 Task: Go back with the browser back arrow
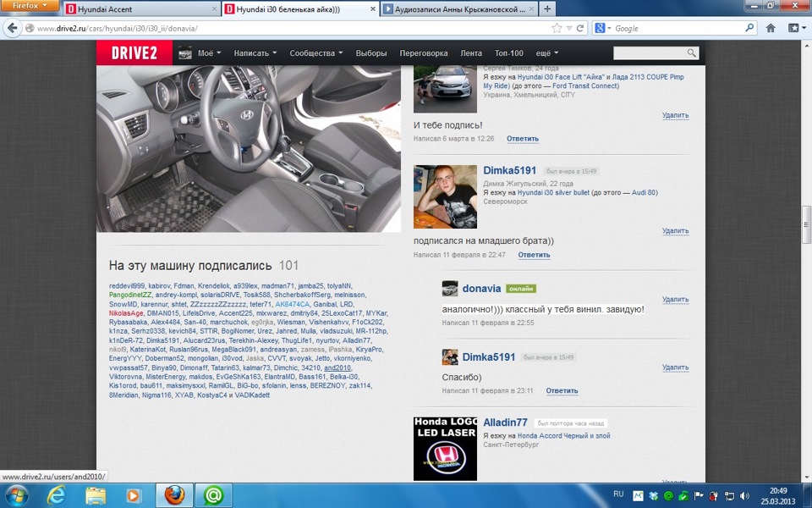tap(13, 28)
